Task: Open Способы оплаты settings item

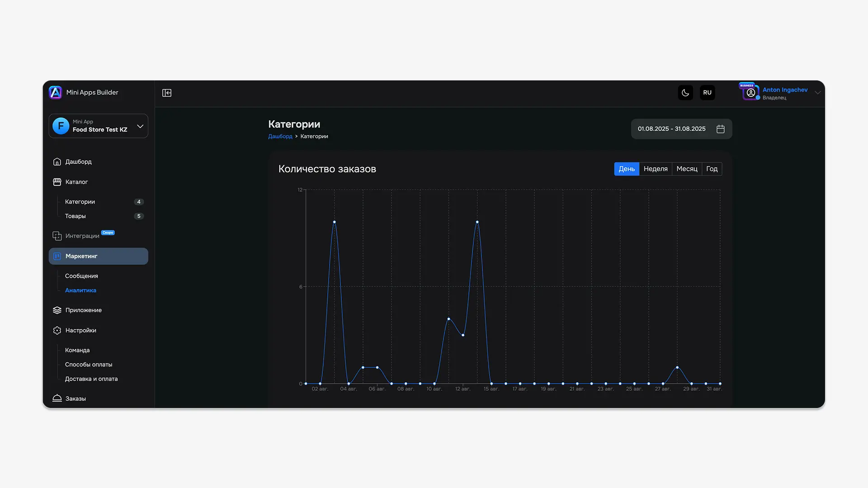Action: pyautogui.click(x=89, y=365)
